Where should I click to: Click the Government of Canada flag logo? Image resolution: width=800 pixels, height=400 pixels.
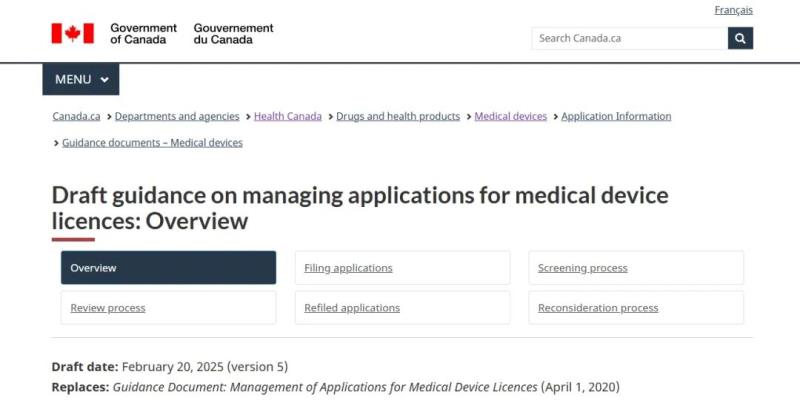click(x=73, y=34)
